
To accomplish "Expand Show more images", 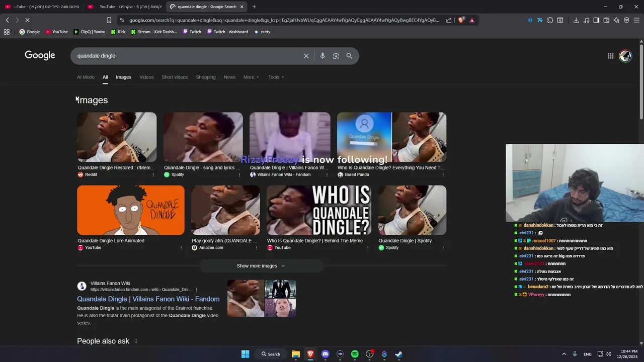I will pos(261,265).
